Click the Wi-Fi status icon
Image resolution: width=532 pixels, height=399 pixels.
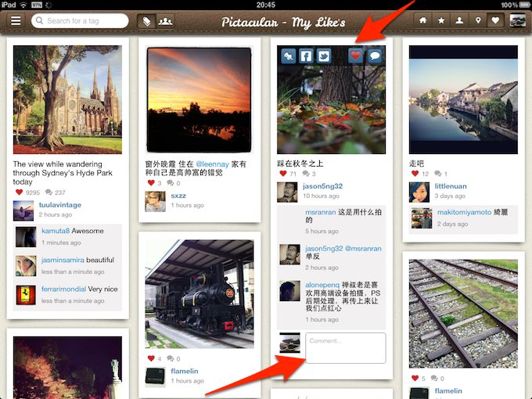[23, 5]
